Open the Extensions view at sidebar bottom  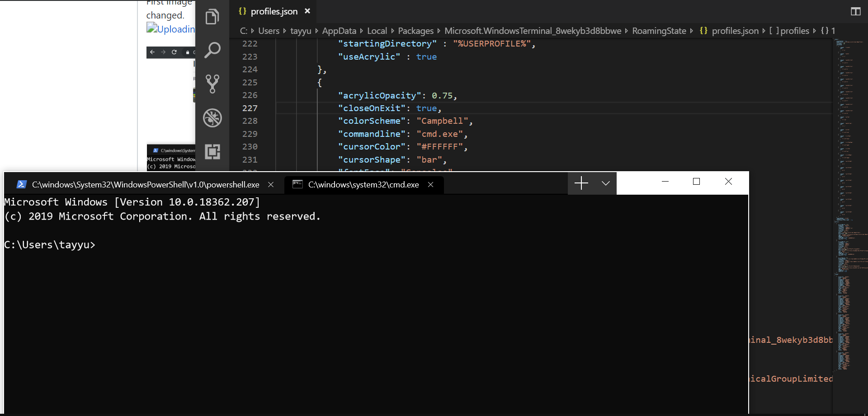coord(212,152)
